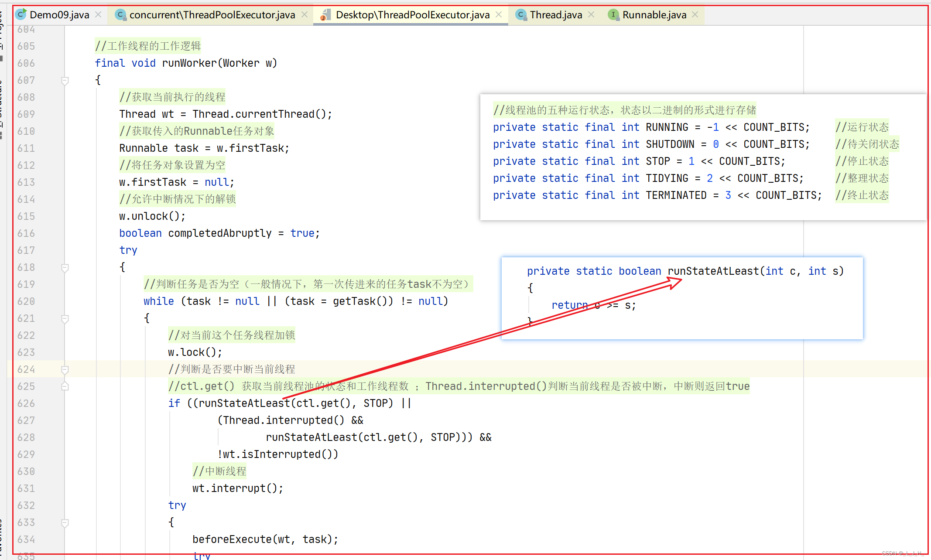Click the runWorker method name
This screenshot has height=560, width=931.
189,63
